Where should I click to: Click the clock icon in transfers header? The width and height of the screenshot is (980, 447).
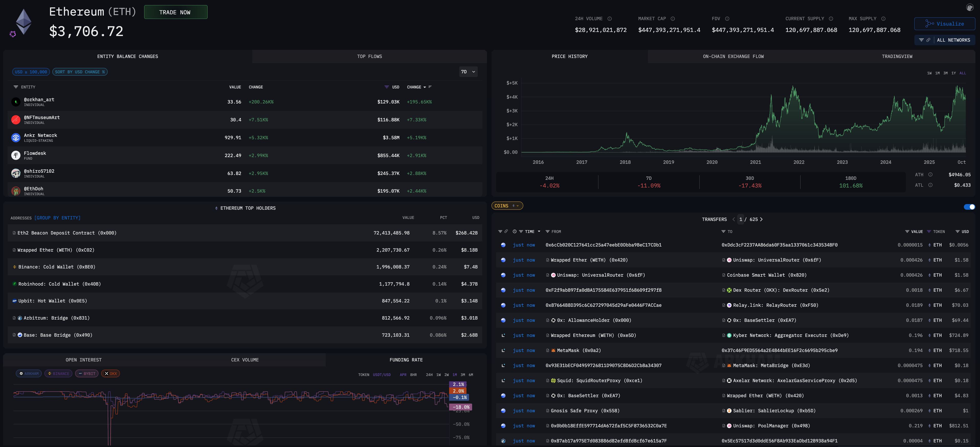tap(514, 231)
